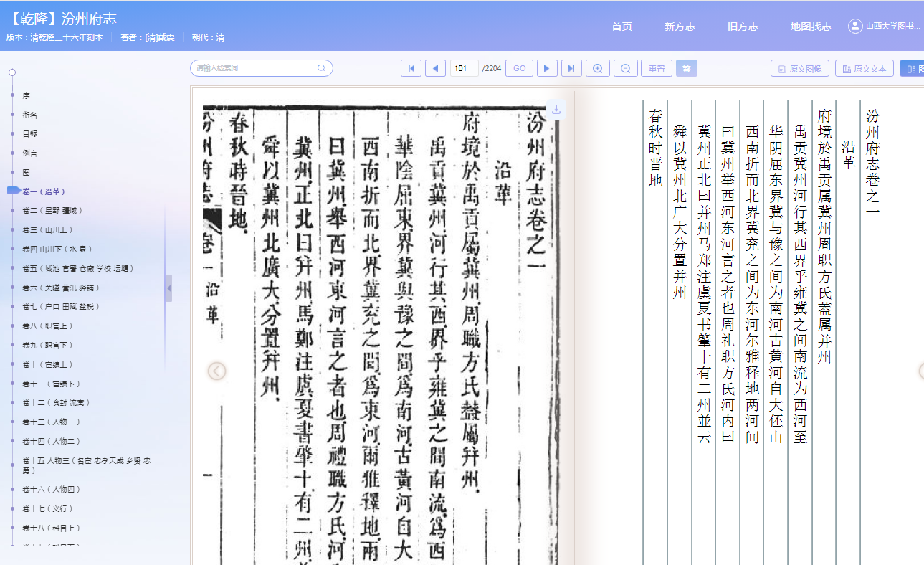Click the search magnifier icon
Screen dimensions: 924x565
click(x=321, y=67)
